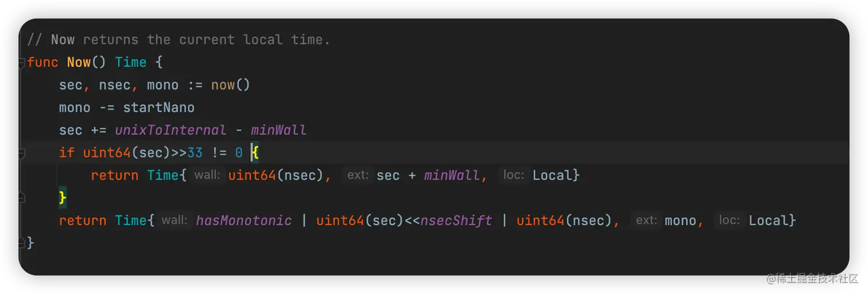Viewport: 868px width, 294px height.
Task: Click the Time return type in the func signature
Action: [x=131, y=63]
